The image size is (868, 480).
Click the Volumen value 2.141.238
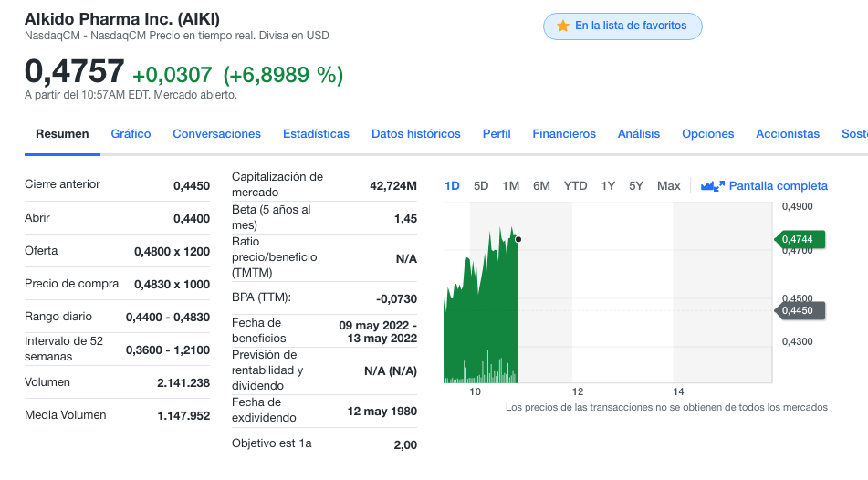coord(183,383)
